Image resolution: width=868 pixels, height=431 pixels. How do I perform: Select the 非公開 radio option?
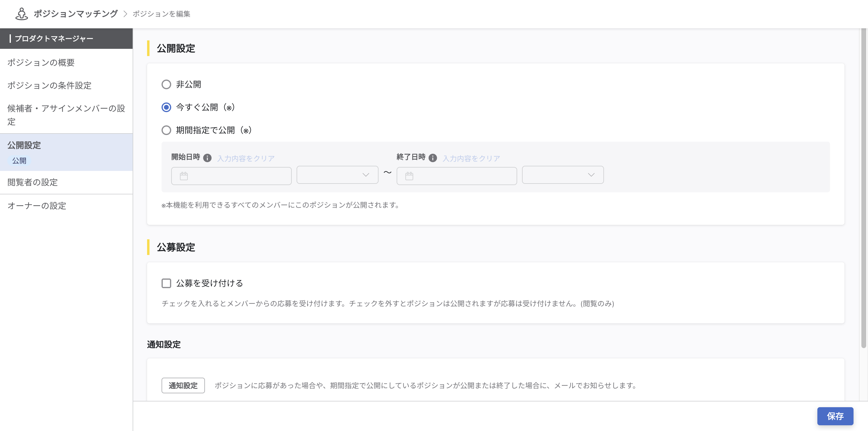pyautogui.click(x=166, y=85)
